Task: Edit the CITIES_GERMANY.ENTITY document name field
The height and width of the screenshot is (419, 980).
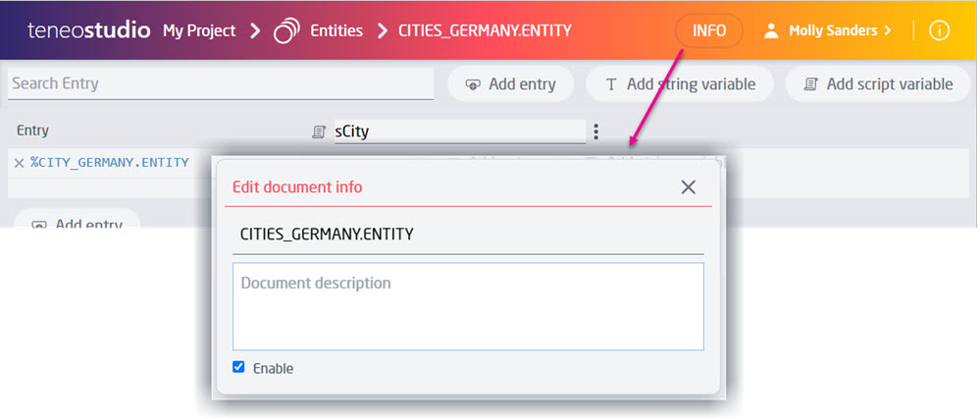Action: click(468, 235)
